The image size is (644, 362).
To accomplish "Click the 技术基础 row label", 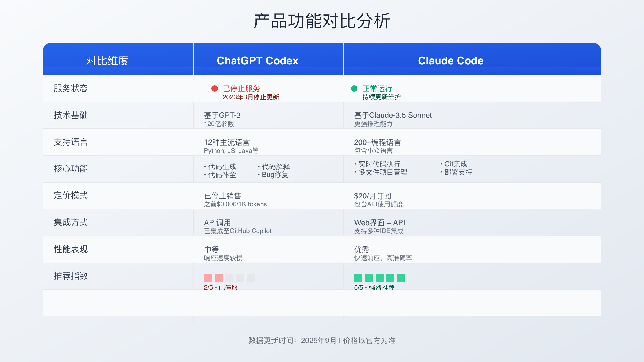I will point(71,115).
